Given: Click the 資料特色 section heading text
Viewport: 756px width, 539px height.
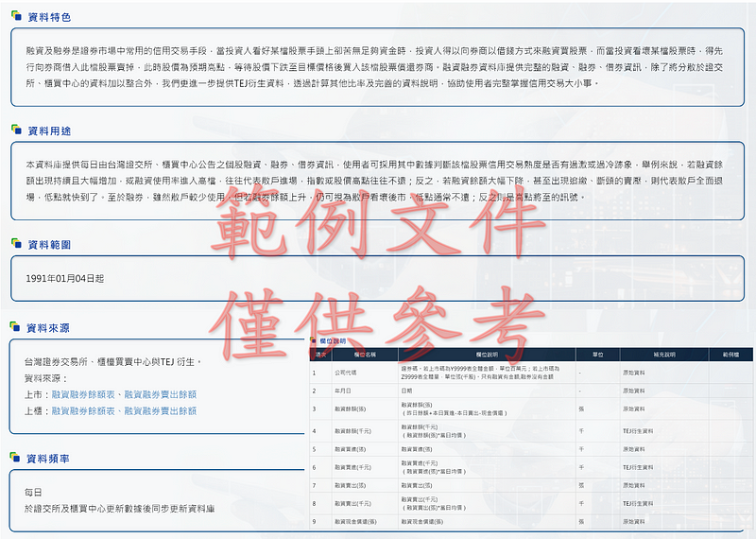Looking at the screenshot, I should coord(49,17).
